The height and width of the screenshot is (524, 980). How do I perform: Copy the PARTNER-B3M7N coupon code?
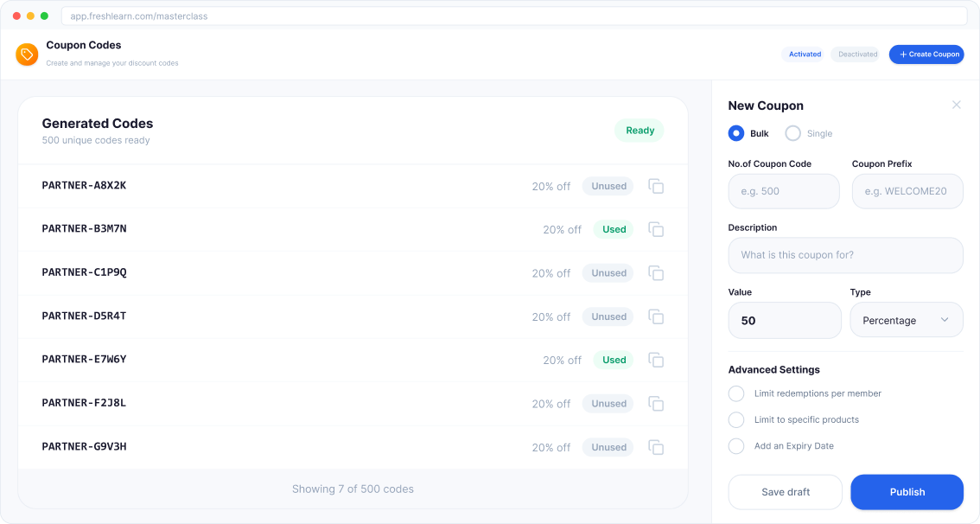coord(656,229)
